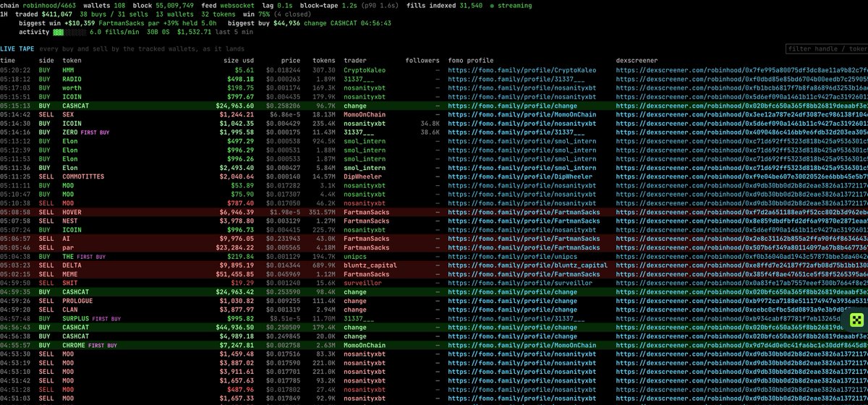Screen dimensions: 868x405
Task: Open the dexscreener link in the PROLOGUE row
Action: (x=741, y=301)
